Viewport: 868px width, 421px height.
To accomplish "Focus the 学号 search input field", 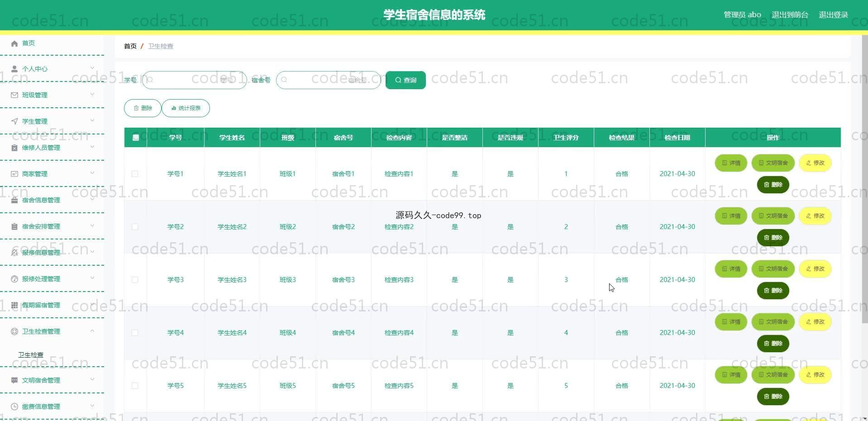I will pyautogui.click(x=195, y=80).
